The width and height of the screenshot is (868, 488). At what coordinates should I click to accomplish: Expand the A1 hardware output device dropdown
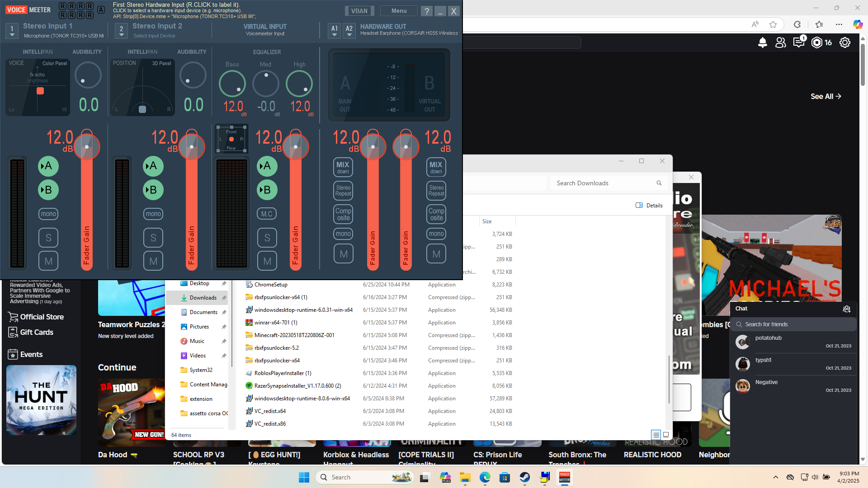334,31
